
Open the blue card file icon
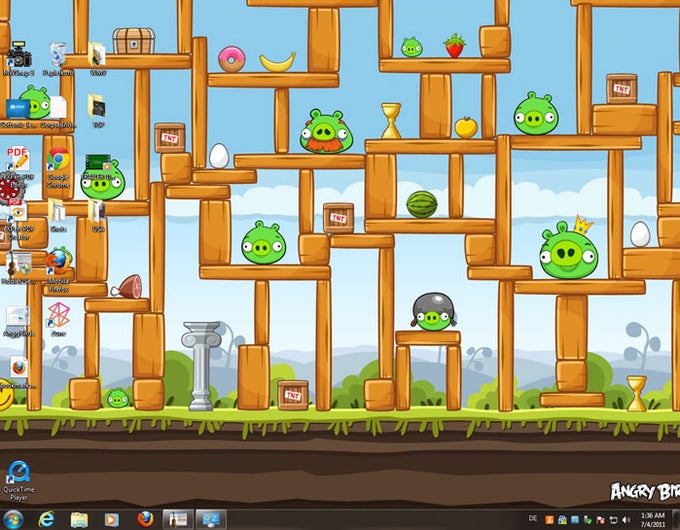[18, 108]
